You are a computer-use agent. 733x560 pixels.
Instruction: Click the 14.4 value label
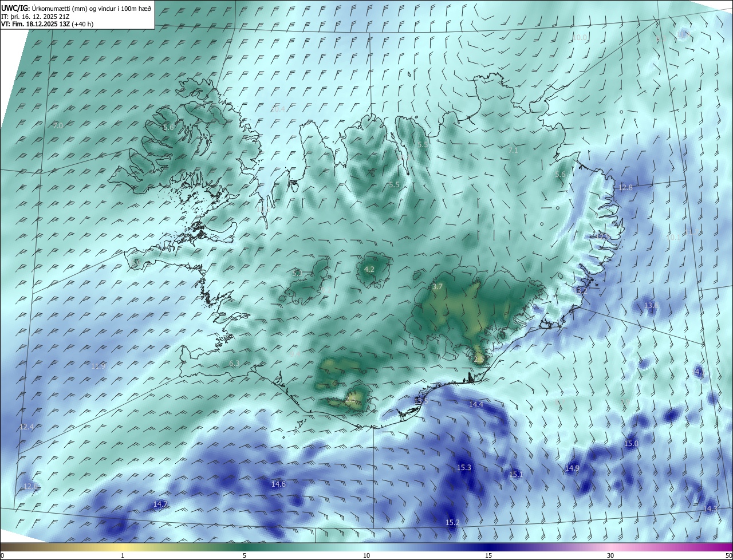(x=476, y=405)
